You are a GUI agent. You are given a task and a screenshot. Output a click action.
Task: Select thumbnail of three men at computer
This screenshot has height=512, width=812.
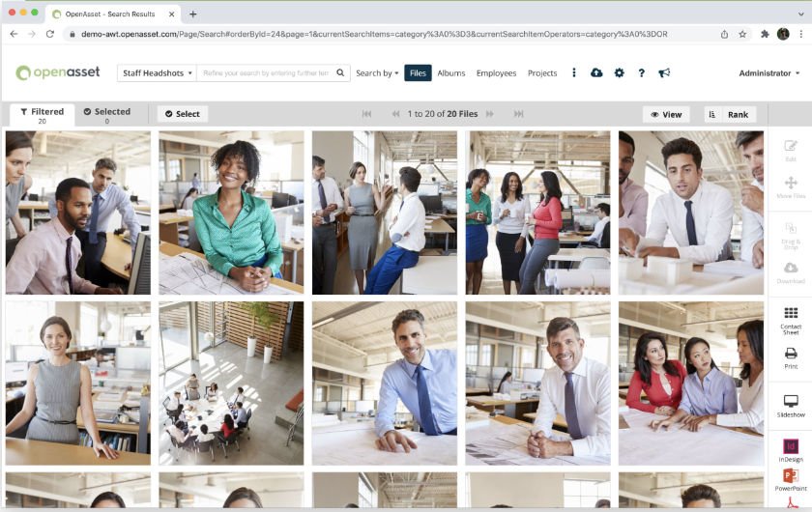(78, 213)
